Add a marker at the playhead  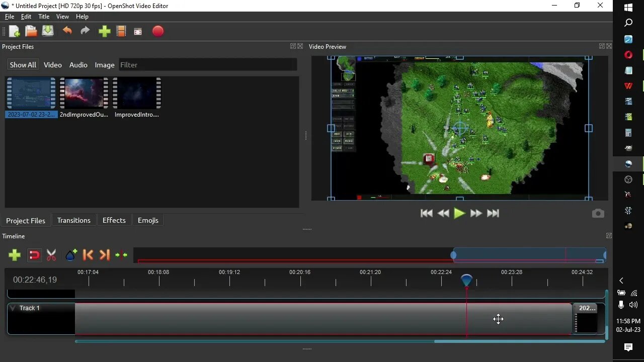click(x=71, y=255)
